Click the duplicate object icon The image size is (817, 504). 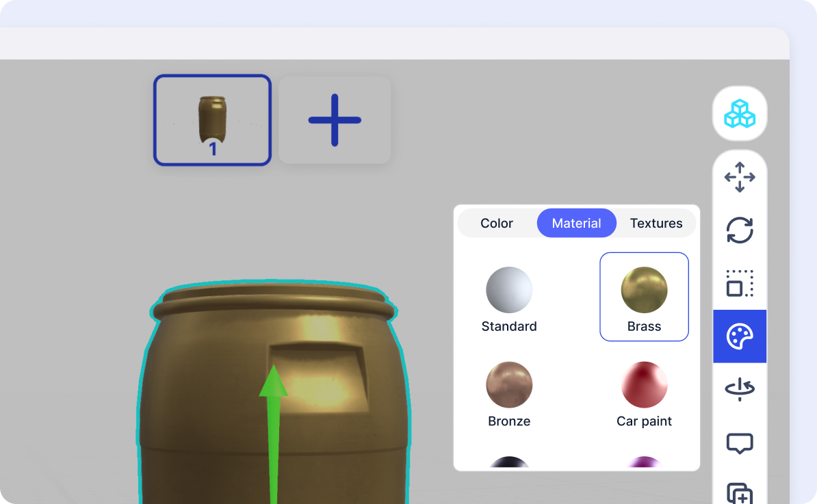point(740,493)
